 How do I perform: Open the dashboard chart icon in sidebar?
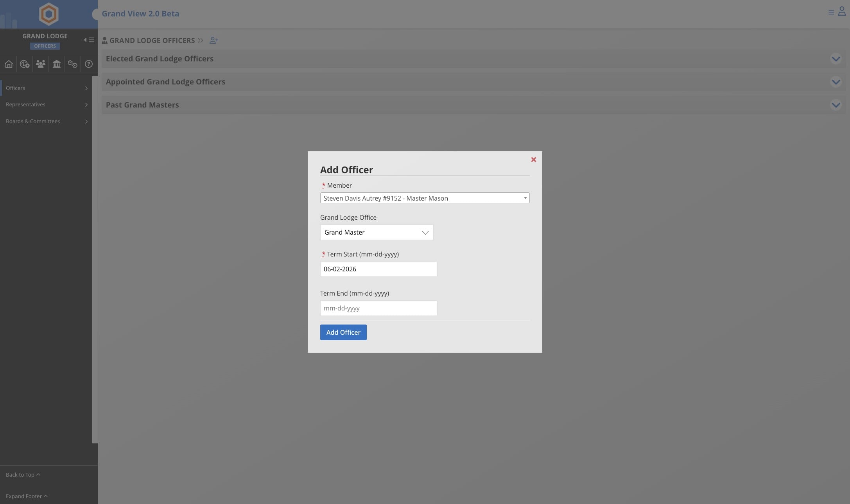[25, 64]
